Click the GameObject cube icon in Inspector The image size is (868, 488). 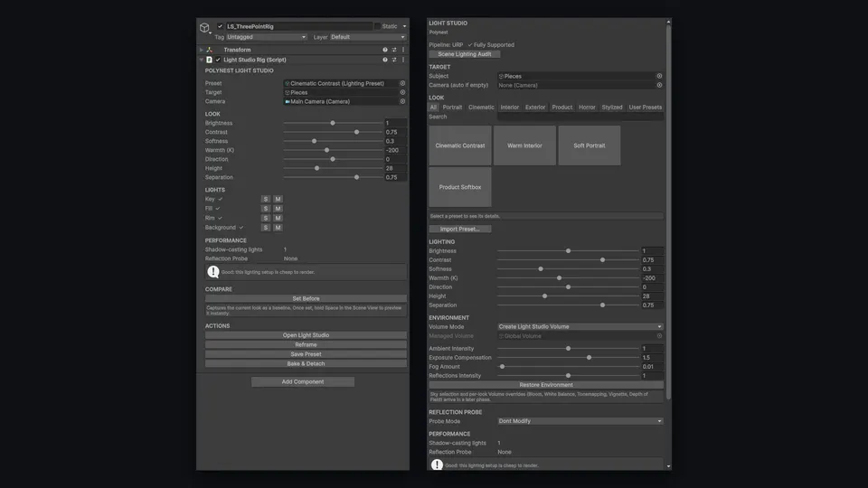204,27
